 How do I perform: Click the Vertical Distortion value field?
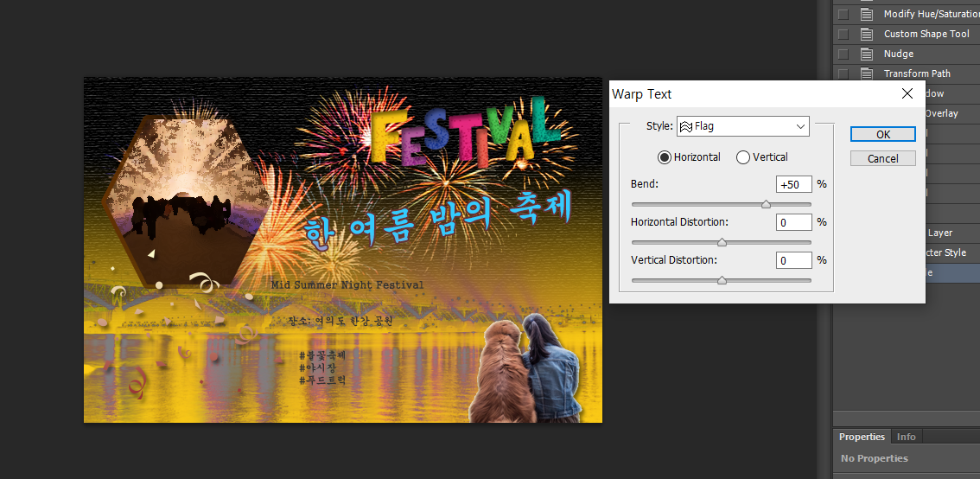pos(793,260)
